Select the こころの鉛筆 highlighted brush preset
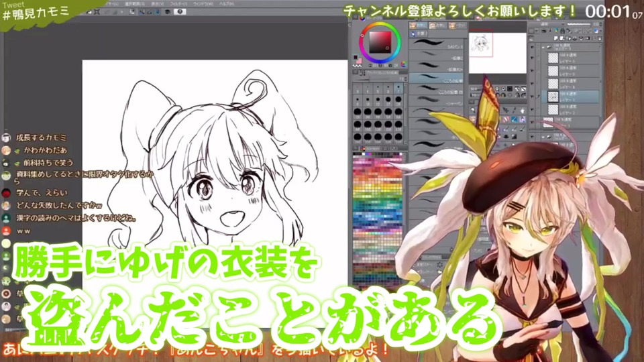Screen dimensions: 644x362 point(437,78)
